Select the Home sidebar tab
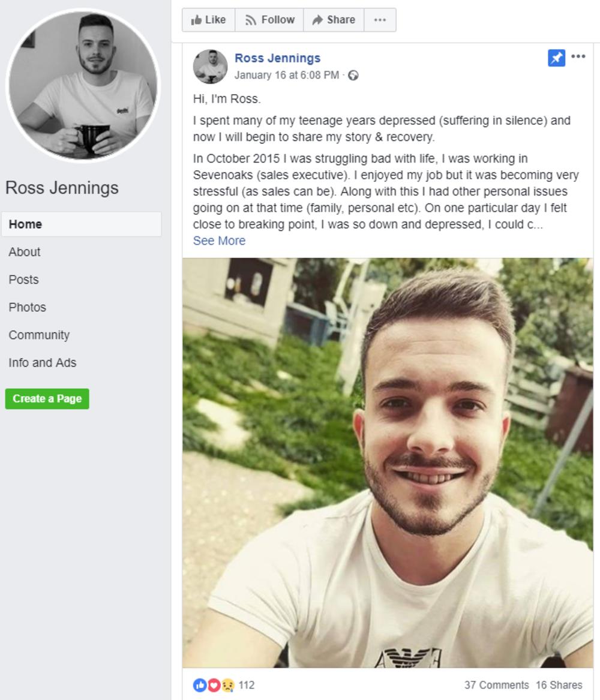The width and height of the screenshot is (600, 700). [x=81, y=224]
